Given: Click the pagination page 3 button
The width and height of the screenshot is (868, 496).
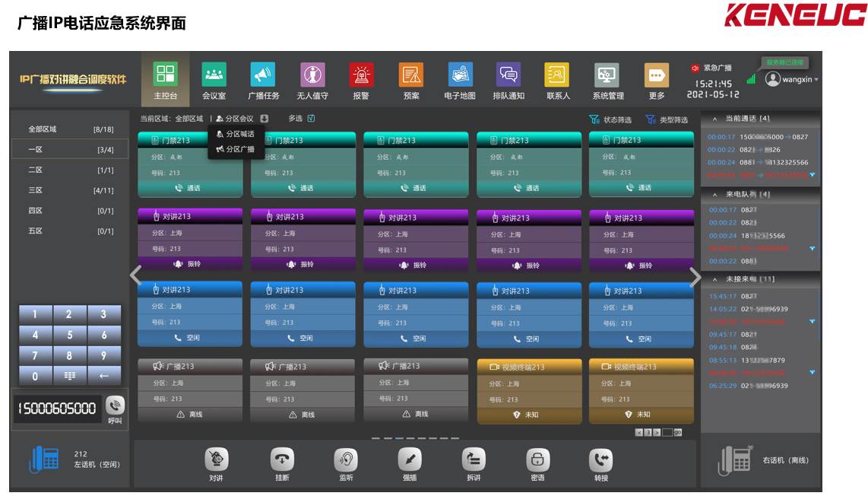Looking at the screenshot, I should click(x=648, y=432).
